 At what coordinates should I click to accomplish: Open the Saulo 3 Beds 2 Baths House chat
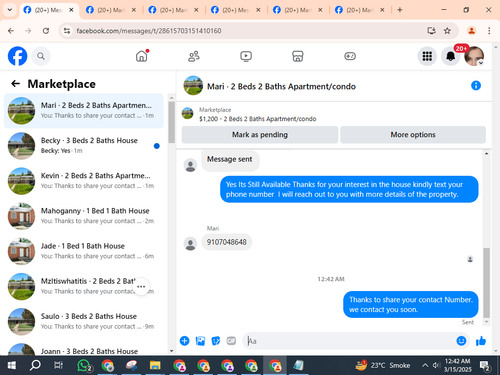pyautogui.click(x=84, y=321)
